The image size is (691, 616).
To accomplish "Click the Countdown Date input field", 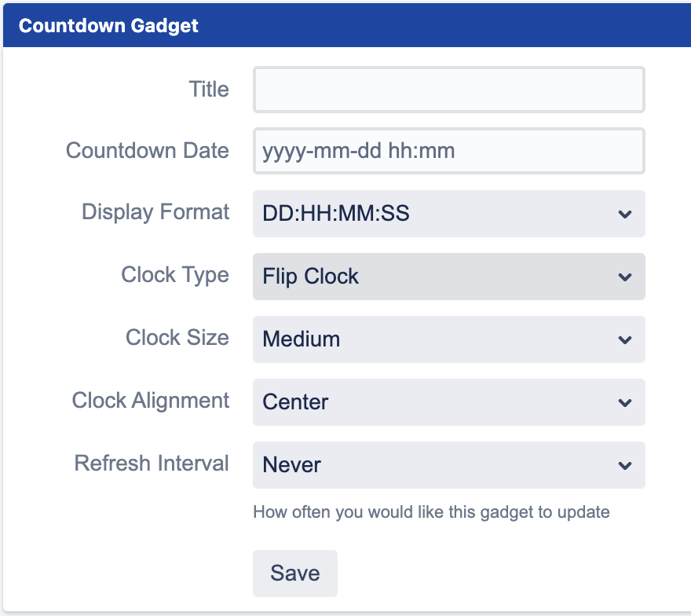I will tap(448, 150).
